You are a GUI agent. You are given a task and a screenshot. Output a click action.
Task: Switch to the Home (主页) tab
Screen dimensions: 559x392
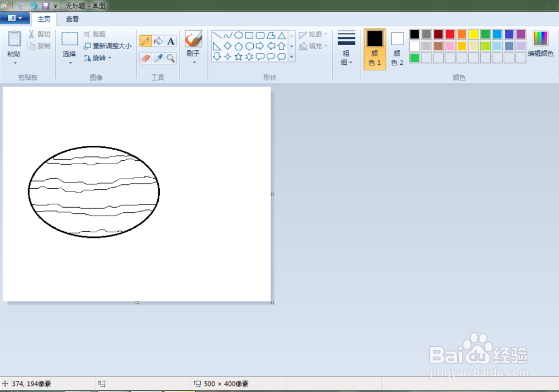click(x=44, y=19)
